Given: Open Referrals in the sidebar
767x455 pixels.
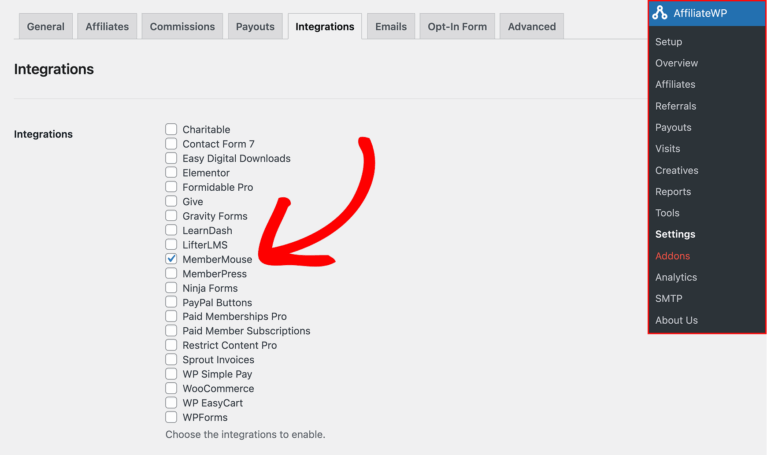Looking at the screenshot, I should pyautogui.click(x=676, y=106).
